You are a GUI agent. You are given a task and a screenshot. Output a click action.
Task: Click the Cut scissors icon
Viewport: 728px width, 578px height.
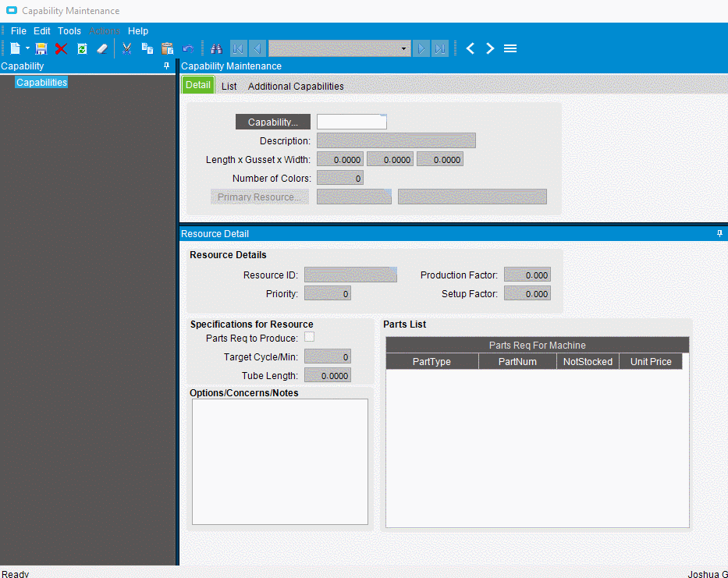pos(126,48)
